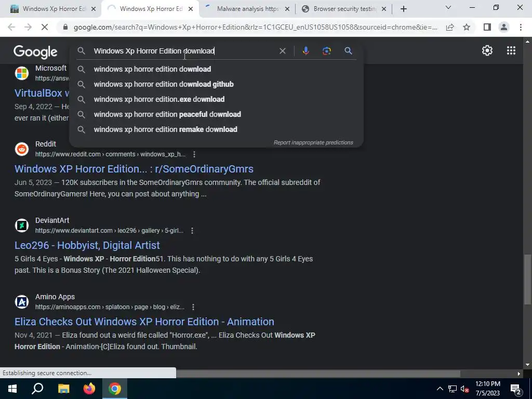Open a new browser tab
Image resolution: width=532 pixels, height=399 pixels.
click(403, 9)
